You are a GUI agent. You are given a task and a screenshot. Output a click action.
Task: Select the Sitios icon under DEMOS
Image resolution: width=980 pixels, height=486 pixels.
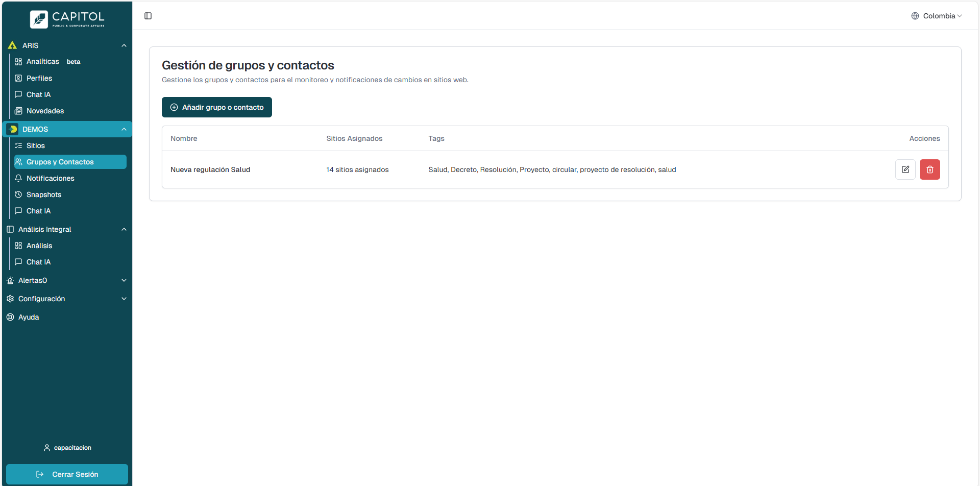coord(18,145)
